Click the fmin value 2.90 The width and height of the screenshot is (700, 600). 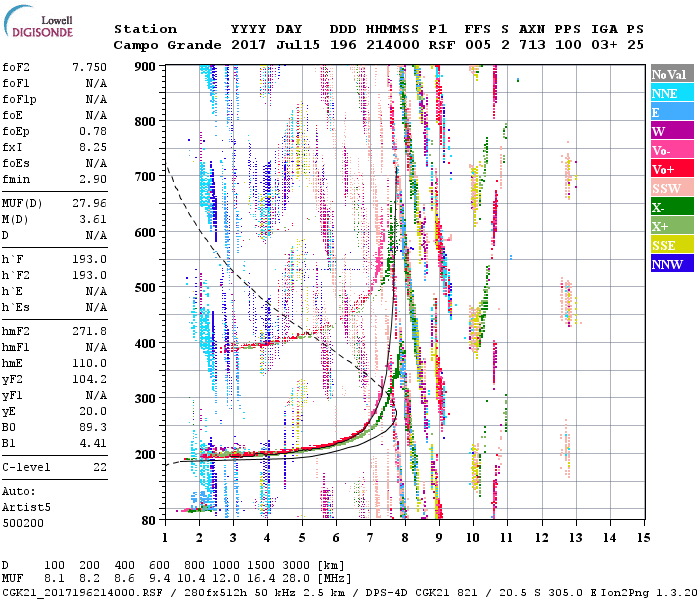[x=93, y=179]
